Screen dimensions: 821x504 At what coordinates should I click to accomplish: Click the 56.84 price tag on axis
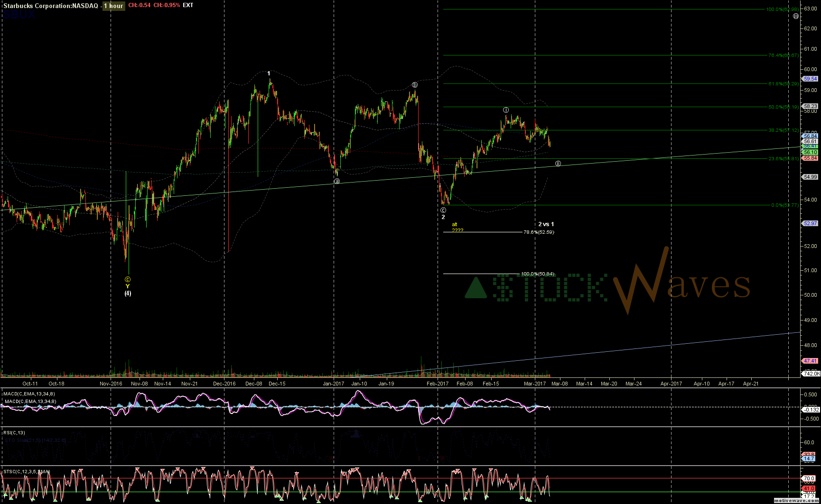click(810, 136)
